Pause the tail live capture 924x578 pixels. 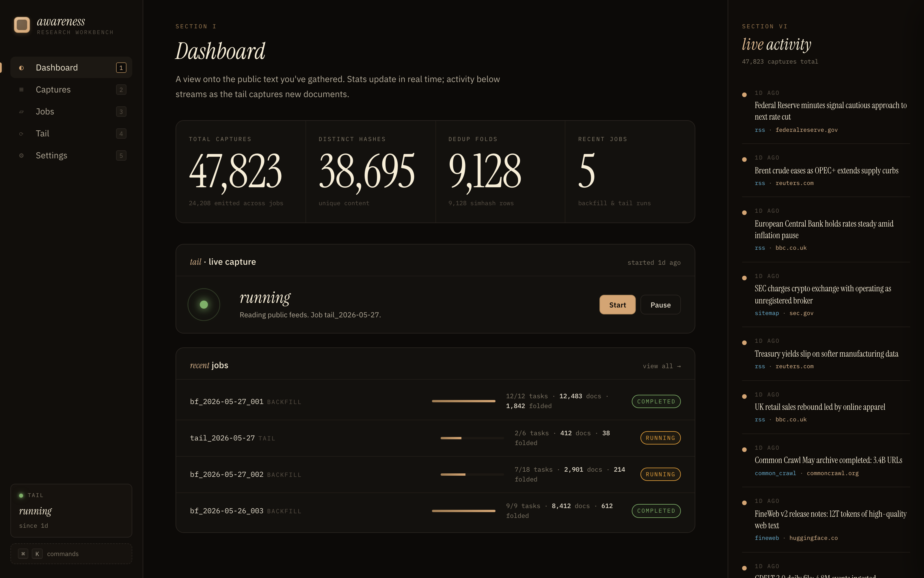click(660, 305)
